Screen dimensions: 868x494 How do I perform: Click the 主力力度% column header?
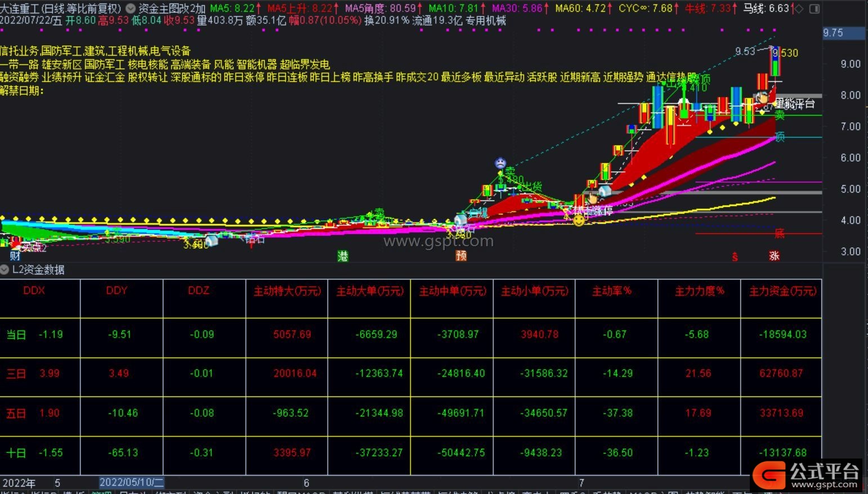pos(700,291)
